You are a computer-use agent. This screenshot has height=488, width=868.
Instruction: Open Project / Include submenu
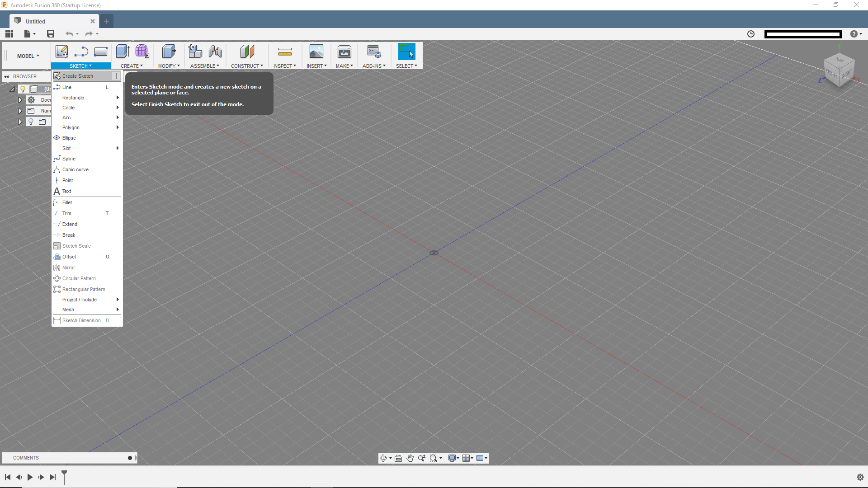tap(87, 300)
